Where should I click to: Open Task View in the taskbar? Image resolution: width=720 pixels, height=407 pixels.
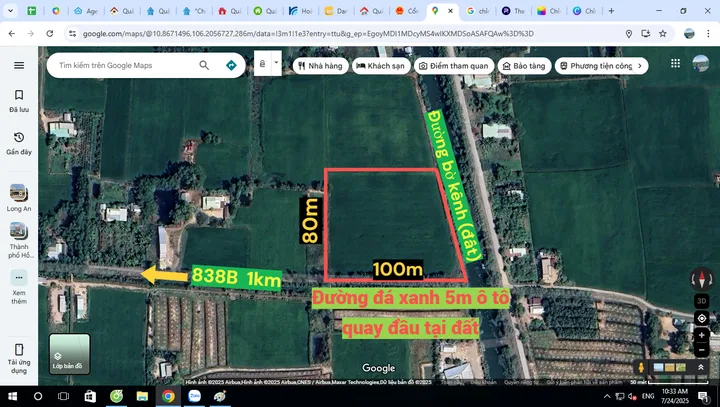click(63, 396)
